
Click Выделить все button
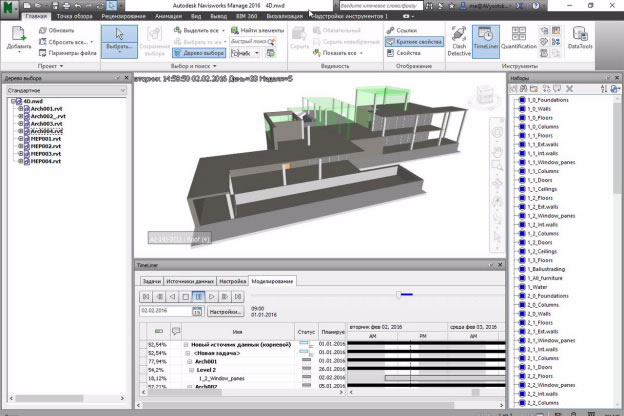click(199, 30)
